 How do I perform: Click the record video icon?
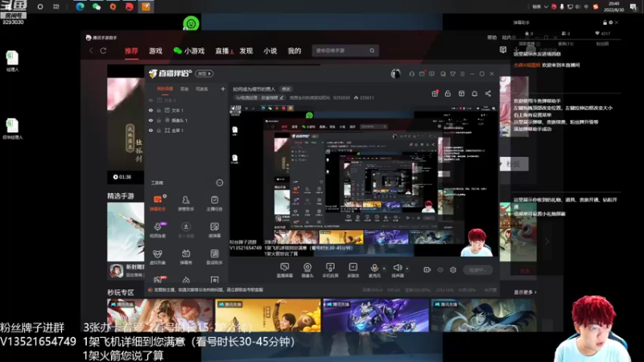(427, 269)
